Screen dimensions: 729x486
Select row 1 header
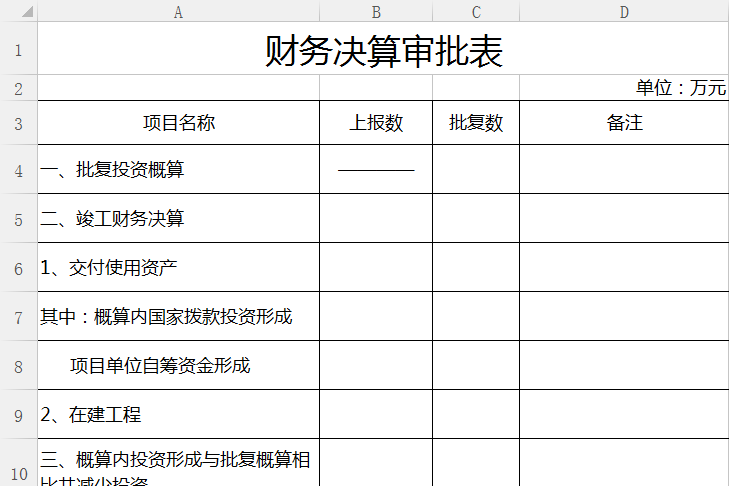pos(19,49)
